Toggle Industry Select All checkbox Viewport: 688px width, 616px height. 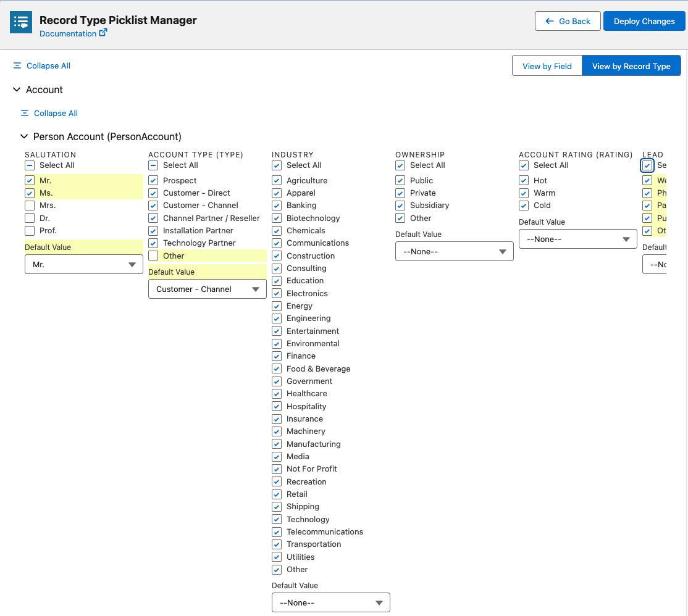277,165
